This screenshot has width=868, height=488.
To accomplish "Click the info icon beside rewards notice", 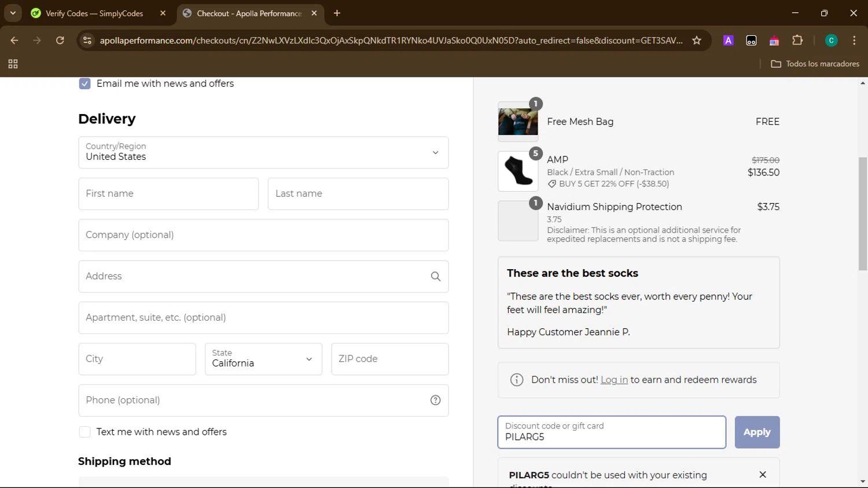I will tap(517, 380).
